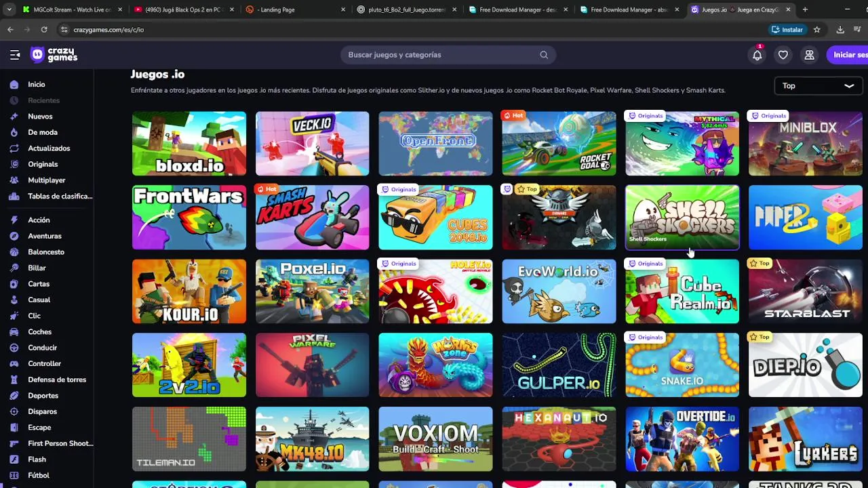Select Escape category in sidebar
Screen dimensions: 868x488
pyautogui.click(x=39, y=428)
